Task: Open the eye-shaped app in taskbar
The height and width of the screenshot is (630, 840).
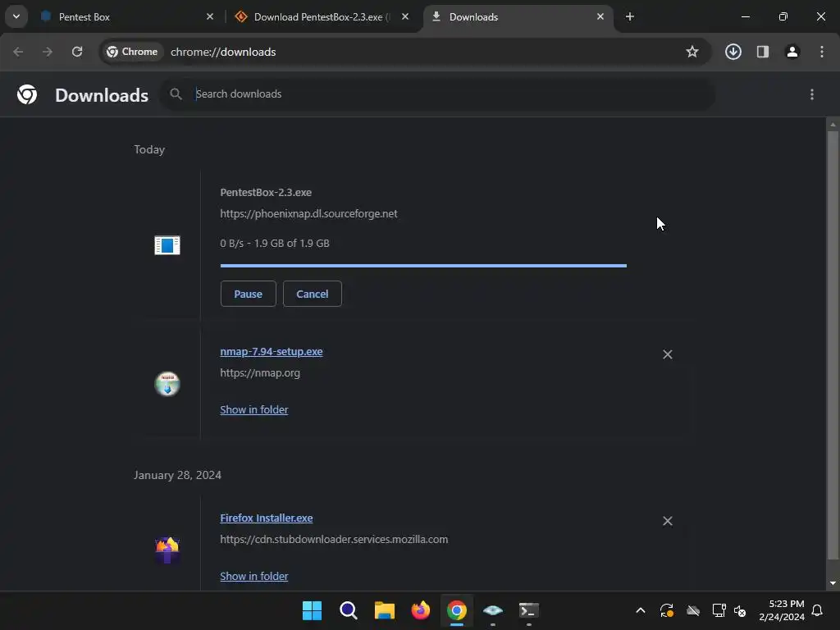Action: point(493,610)
